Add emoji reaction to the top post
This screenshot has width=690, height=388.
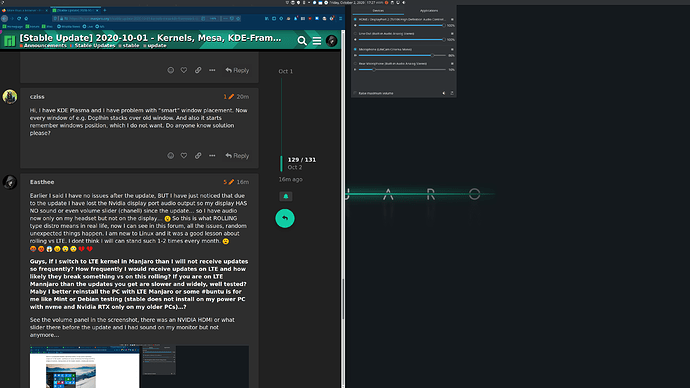[171, 70]
